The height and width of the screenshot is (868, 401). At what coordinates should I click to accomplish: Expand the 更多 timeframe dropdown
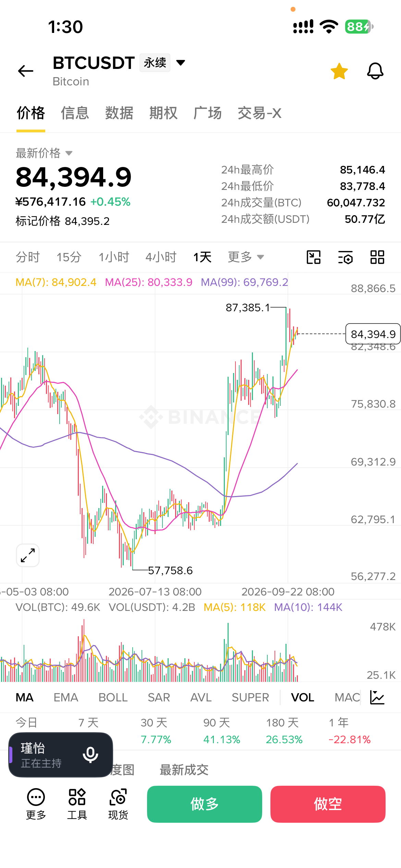pyautogui.click(x=246, y=257)
